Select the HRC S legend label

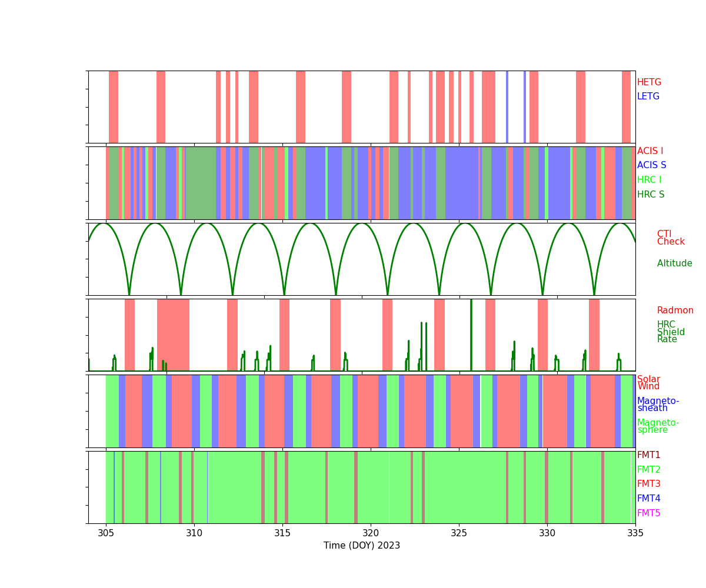pyautogui.click(x=650, y=195)
